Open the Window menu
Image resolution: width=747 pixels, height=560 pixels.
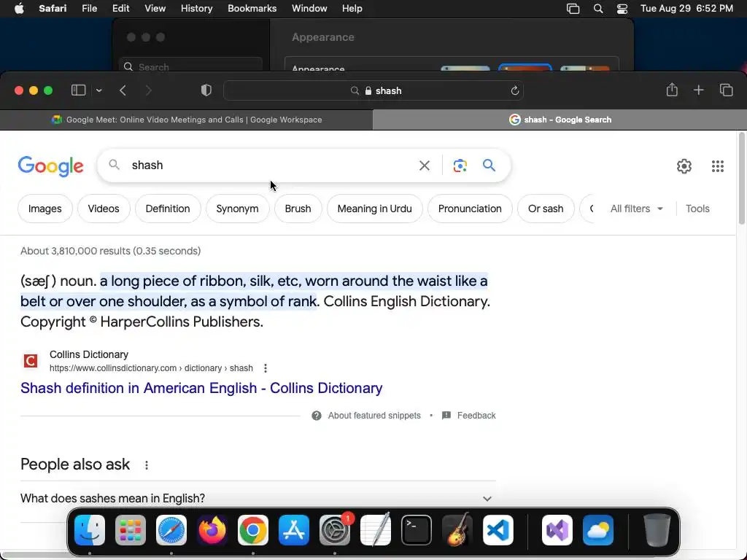(x=309, y=9)
